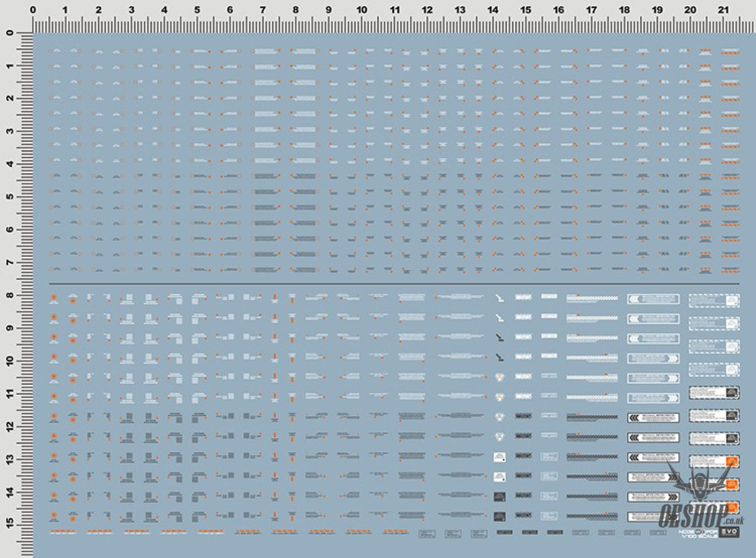Select the first dark dashed-border caution label
The width and height of the screenshot is (756, 558).
pyautogui.click(x=714, y=392)
